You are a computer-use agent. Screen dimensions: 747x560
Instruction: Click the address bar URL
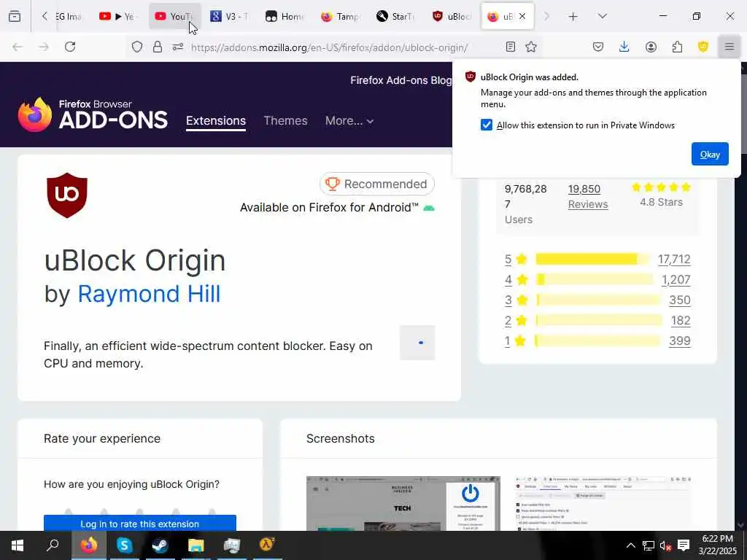click(329, 47)
